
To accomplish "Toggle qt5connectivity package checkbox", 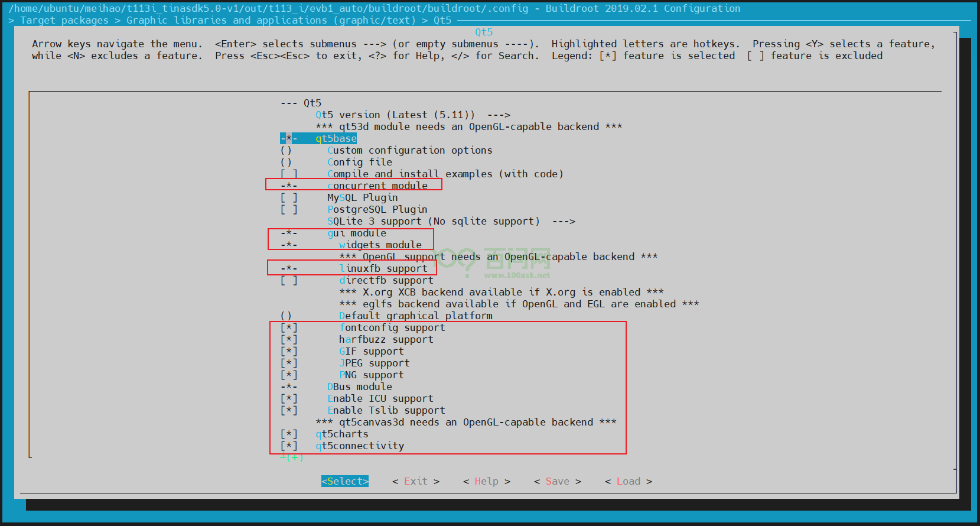I will 289,446.
